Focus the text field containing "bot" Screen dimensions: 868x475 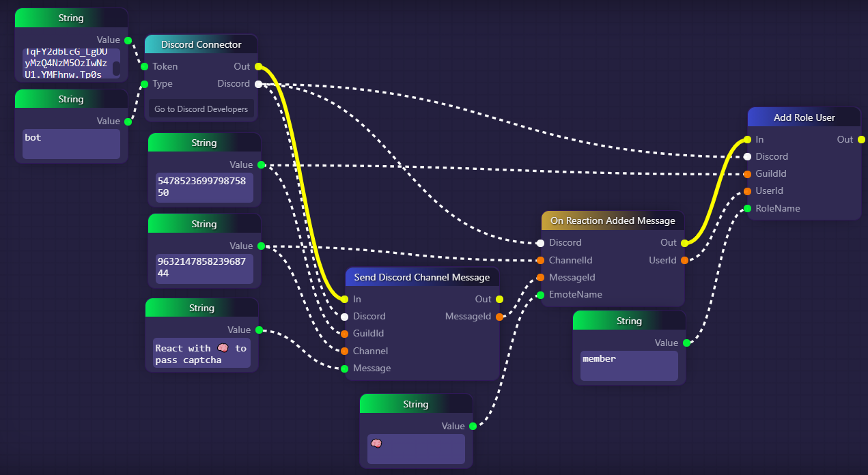click(71, 144)
